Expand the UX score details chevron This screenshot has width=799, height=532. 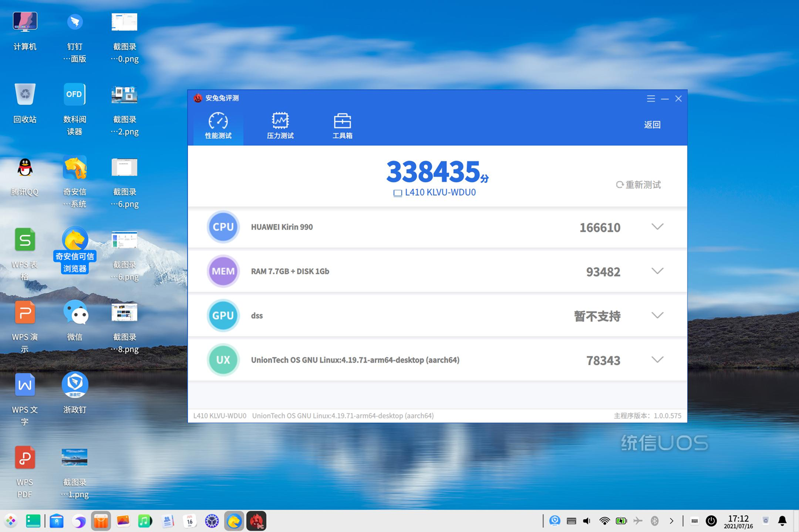coord(657,359)
